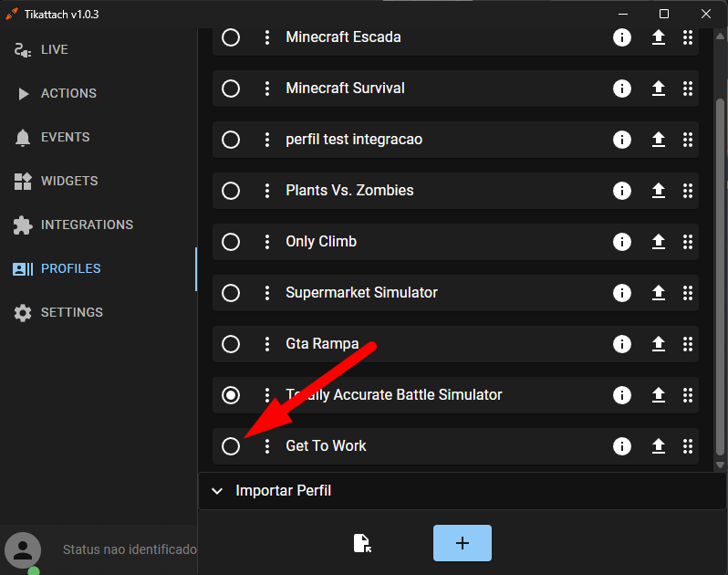Open options menu for Get To Work
The height and width of the screenshot is (575, 728).
267,446
